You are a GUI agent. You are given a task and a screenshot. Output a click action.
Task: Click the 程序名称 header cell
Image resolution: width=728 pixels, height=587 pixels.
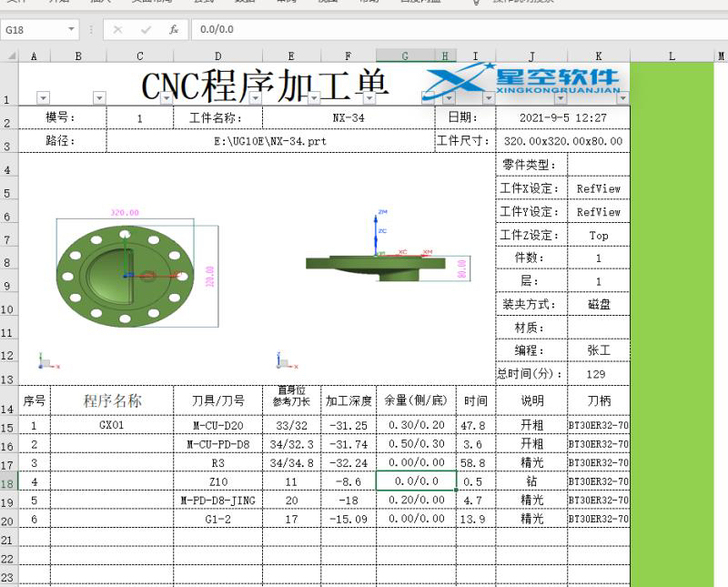(112, 401)
